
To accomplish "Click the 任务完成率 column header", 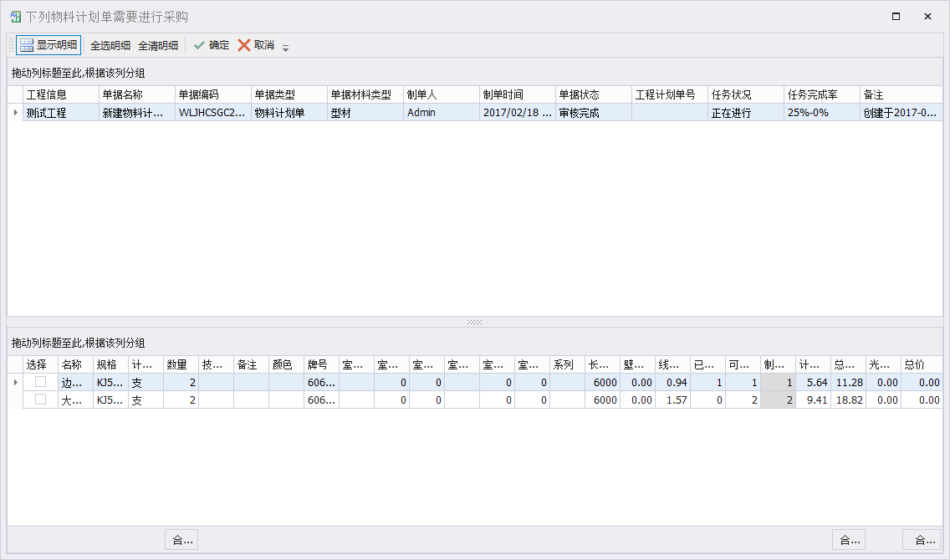I will pos(821,94).
